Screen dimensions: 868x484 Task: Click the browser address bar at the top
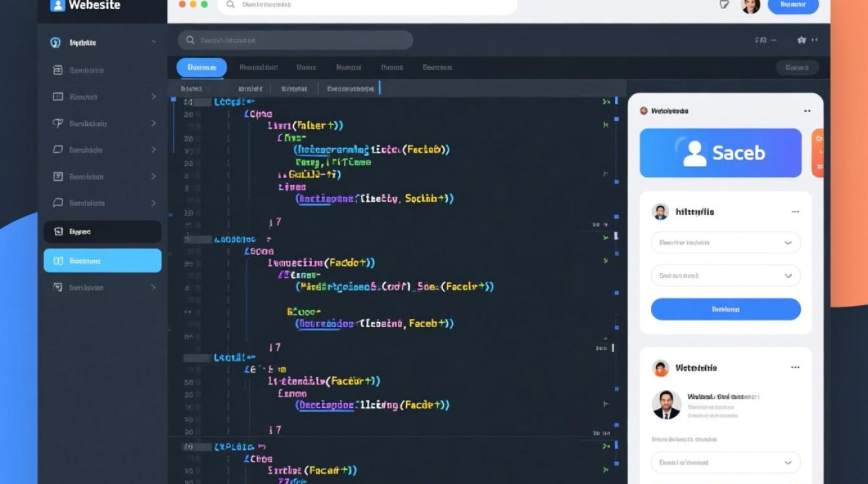[367, 5]
